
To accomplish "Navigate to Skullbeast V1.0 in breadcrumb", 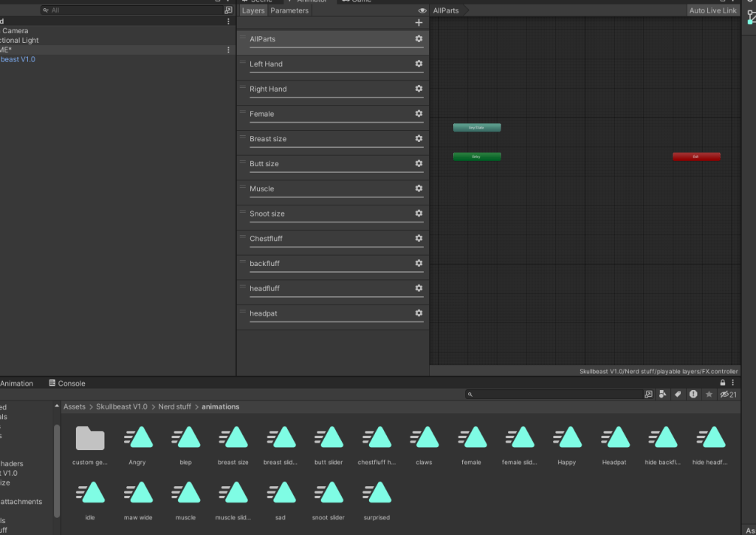I will point(122,407).
